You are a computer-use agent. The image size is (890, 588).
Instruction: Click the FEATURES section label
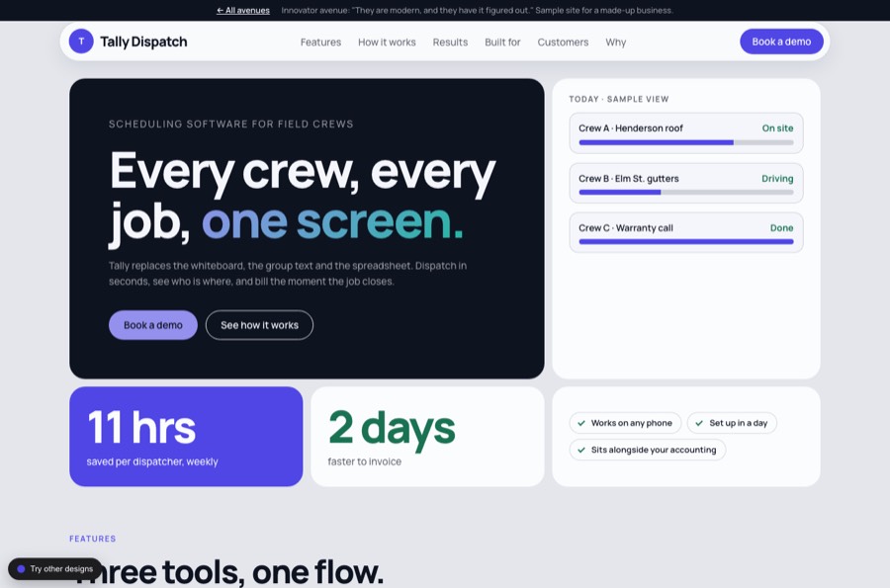coord(93,539)
